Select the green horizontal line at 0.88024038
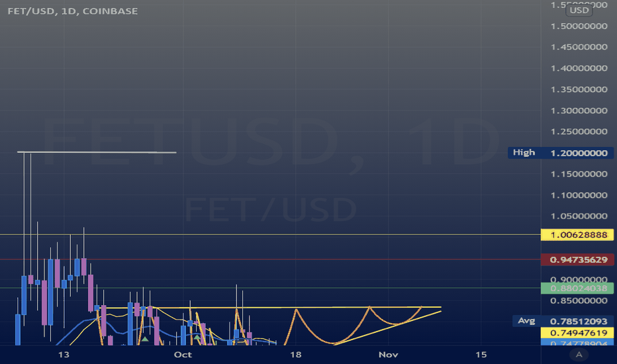 [x=270, y=288]
